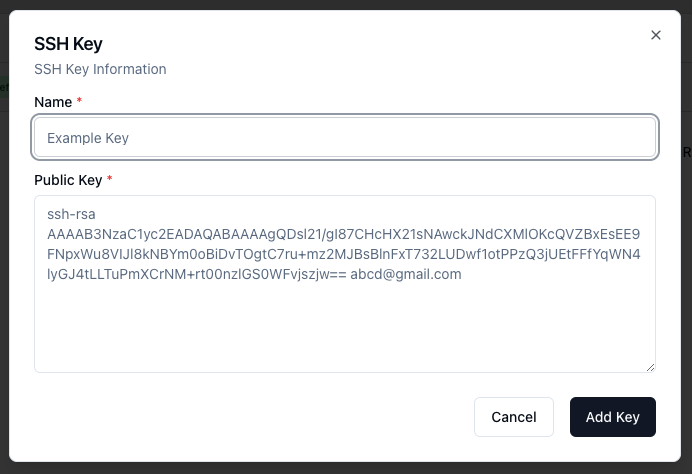Select the "Public Key" field label
The width and height of the screenshot is (692, 474).
[68, 180]
